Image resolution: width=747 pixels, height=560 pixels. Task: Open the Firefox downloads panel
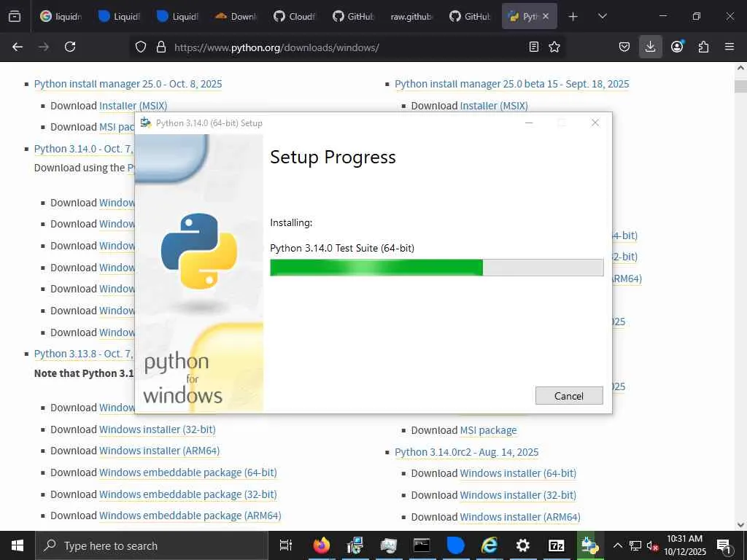pyautogui.click(x=650, y=47)
